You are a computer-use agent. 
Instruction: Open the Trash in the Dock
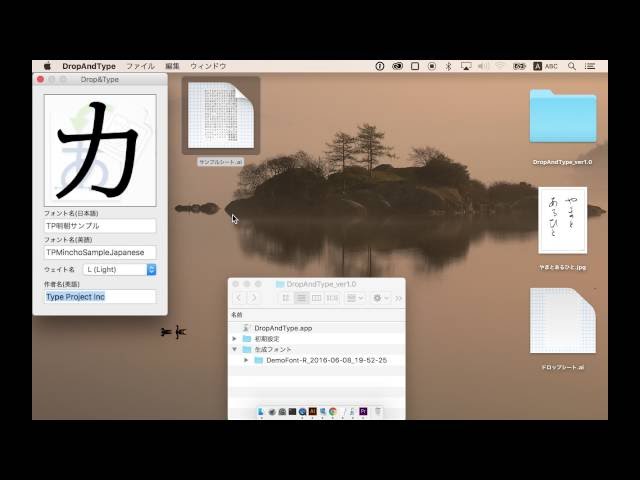tap(378, 411)
